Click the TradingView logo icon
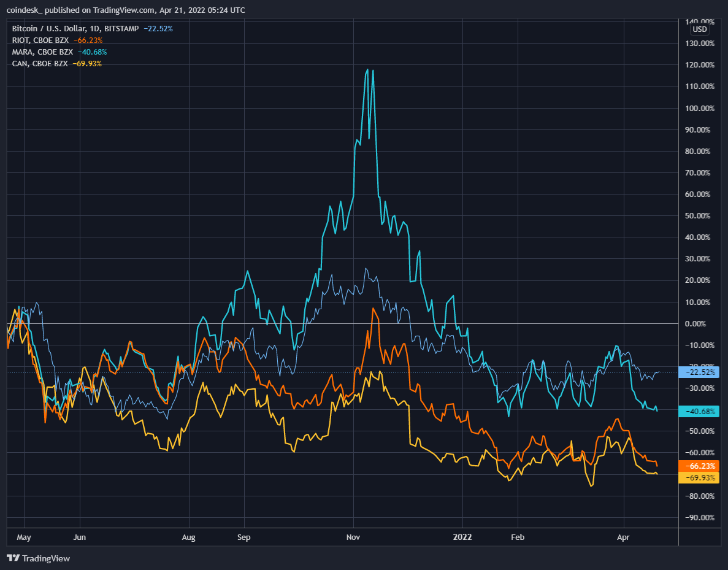The width and height of the screenshot is (728, 570). 13,558
